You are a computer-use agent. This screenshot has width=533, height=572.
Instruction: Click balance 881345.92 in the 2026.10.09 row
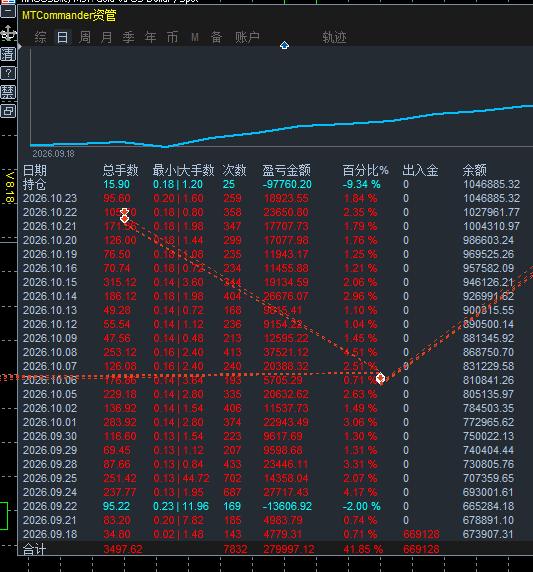(488, 338)
